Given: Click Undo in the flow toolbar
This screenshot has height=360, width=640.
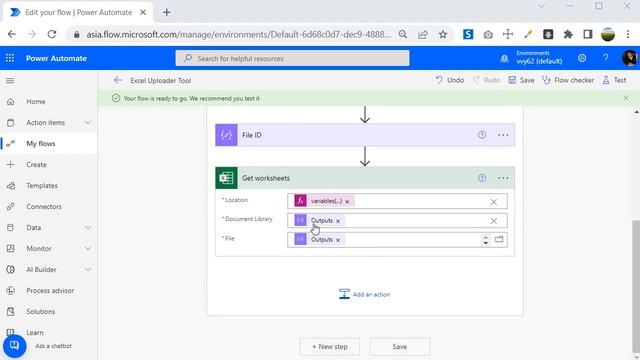Looking at the screenshot, I should 450,80.
